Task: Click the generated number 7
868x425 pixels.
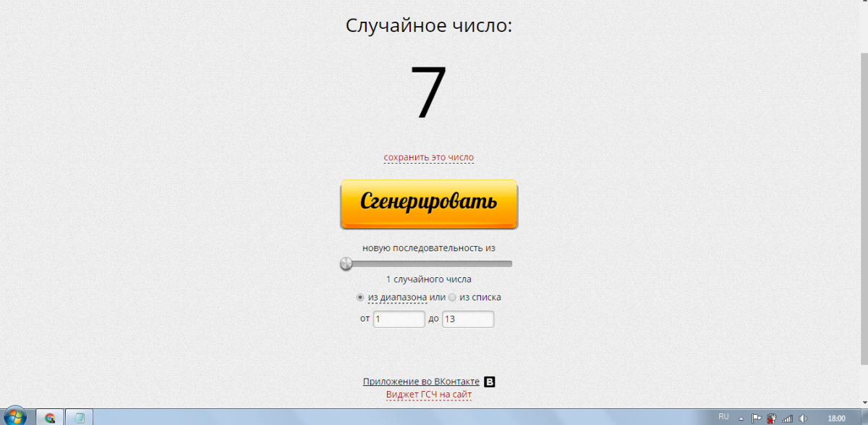Action: pyautogui.click(x=429, y=93)
